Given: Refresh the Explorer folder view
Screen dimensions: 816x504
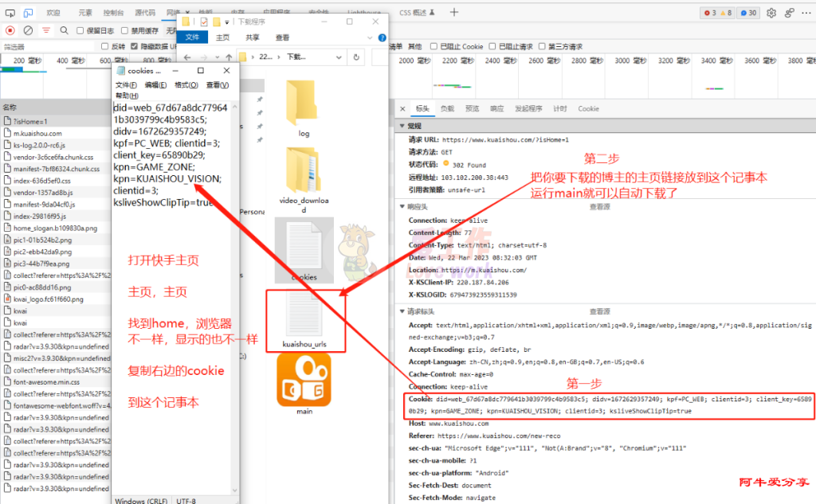Looking at the screenshot, I should pos(356,57).
